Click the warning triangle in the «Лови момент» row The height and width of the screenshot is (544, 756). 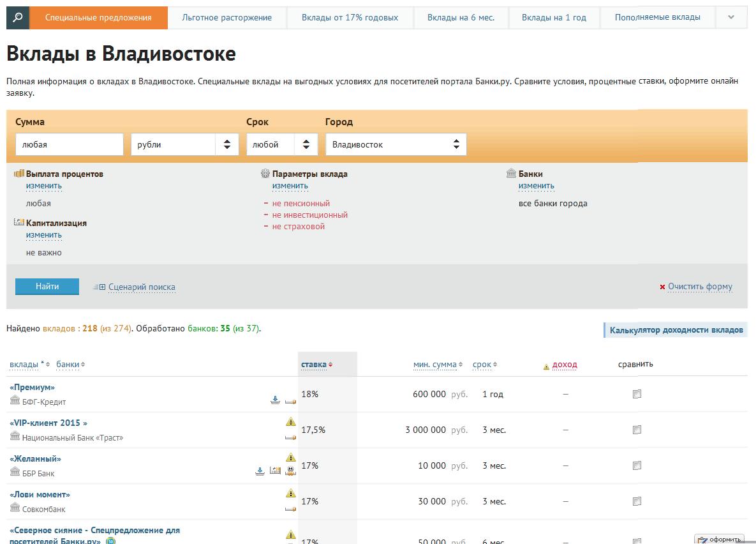tap(291, 494)
